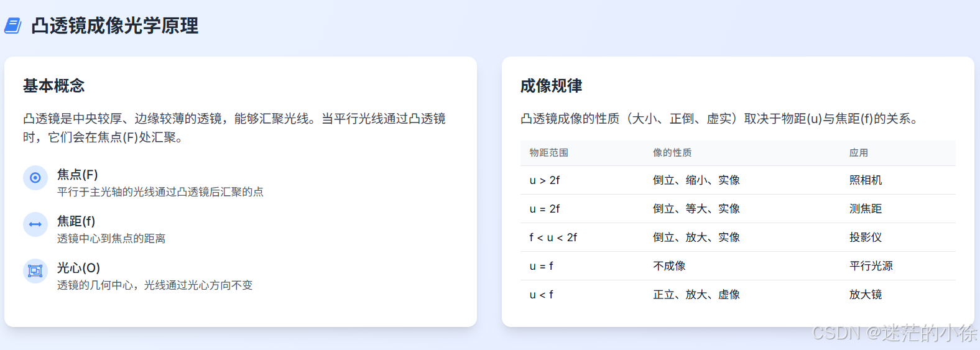Click description 平行于主光轴的光线通过凸透镜后汇聚的点
Viewport: 980px width, 350px height.
click(160, 192)
